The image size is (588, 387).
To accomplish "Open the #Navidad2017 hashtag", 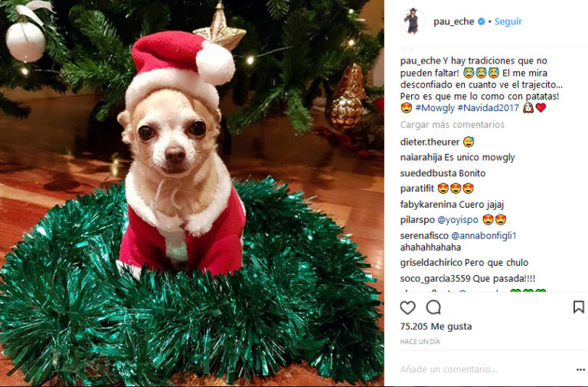I will pos(488,108).
